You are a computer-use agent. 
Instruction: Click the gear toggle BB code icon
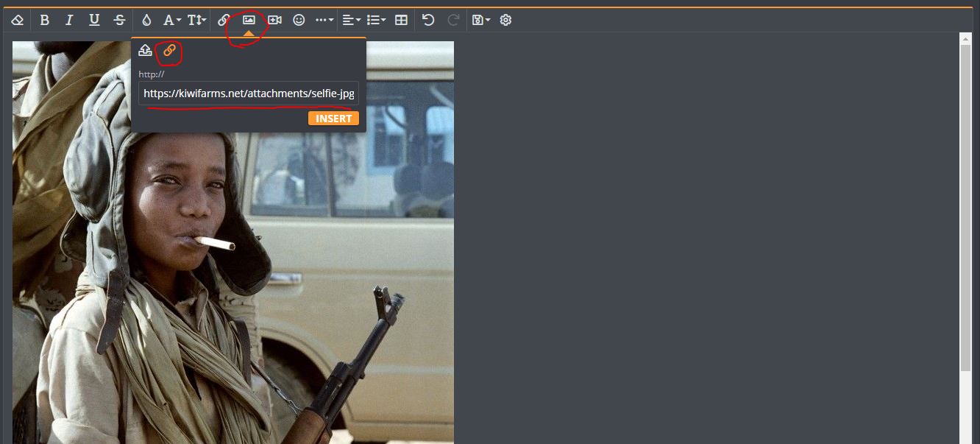click(x=505, y=21)
